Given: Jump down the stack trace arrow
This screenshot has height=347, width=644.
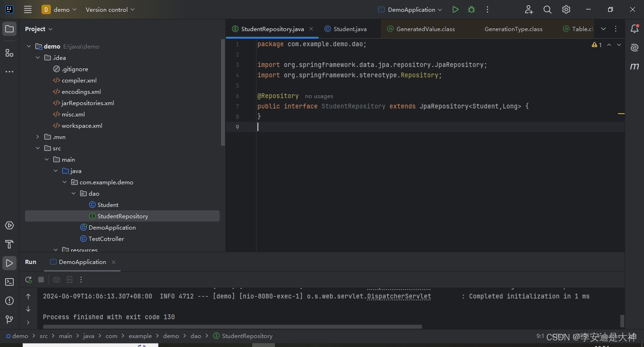Looking at the screenshot, I should click(x=28, y=309).
